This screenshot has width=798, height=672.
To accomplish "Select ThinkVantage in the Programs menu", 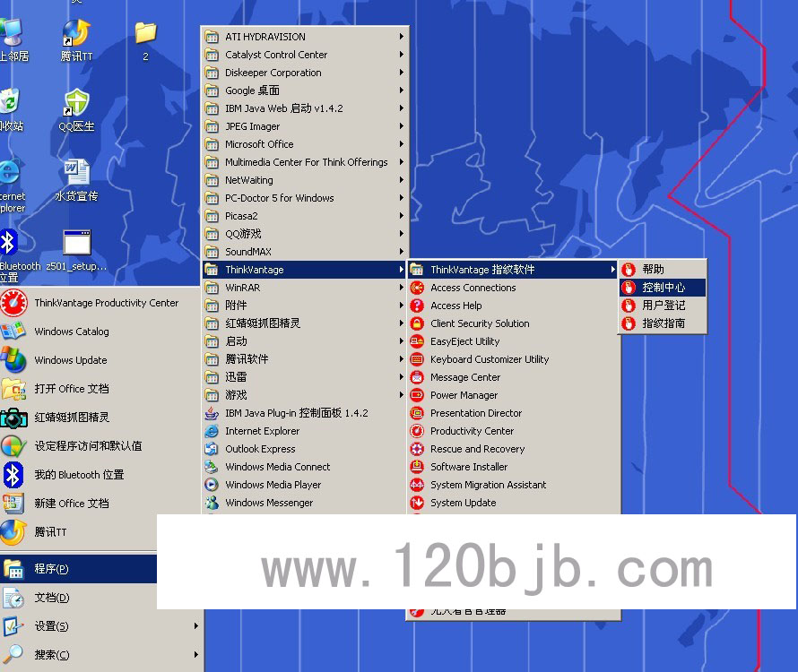I will (304, 270).
